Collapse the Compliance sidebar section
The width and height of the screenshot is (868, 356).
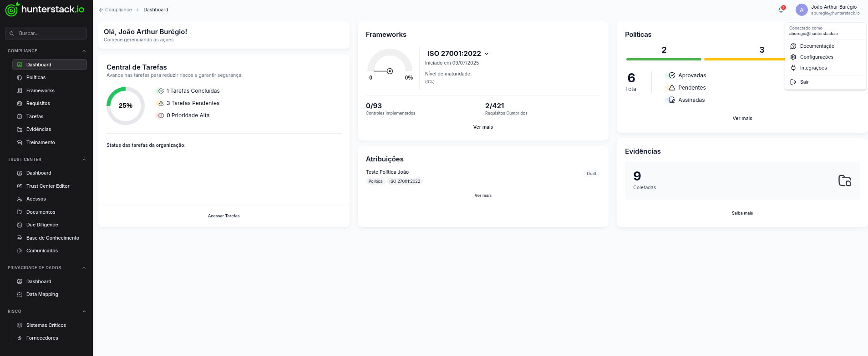(x=84, y=51)
